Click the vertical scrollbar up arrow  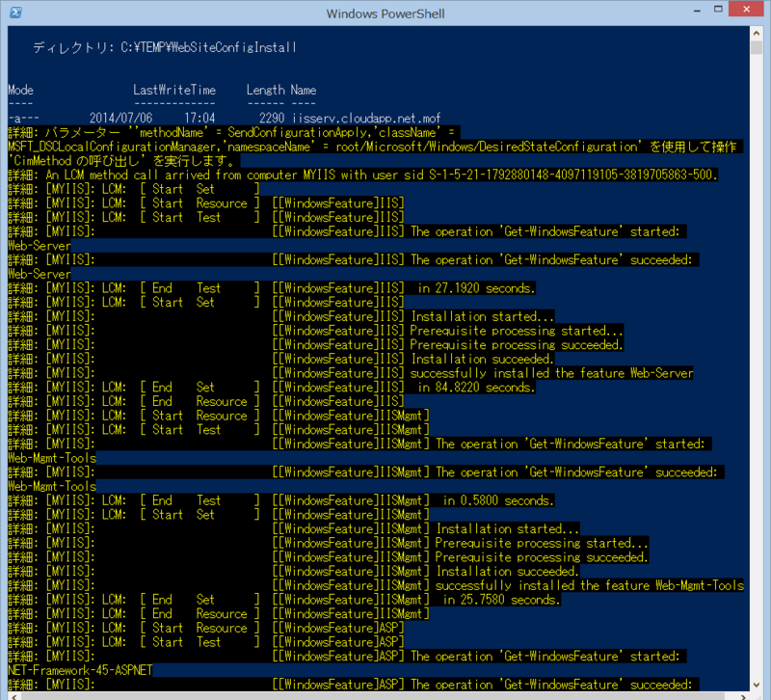(x=757, y=33)
